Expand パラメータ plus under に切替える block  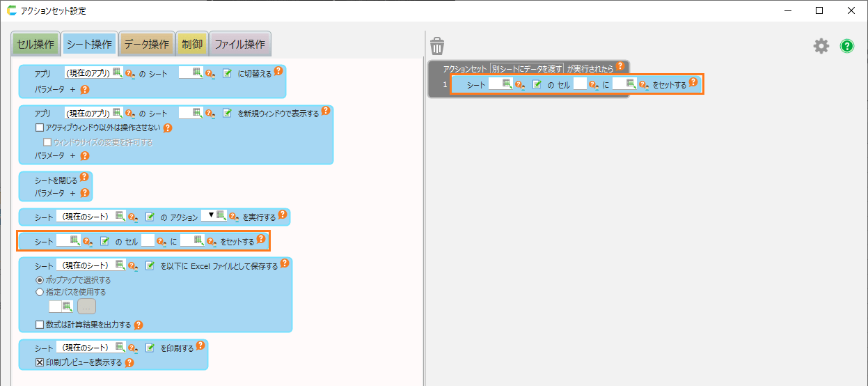tap(72, 90)
